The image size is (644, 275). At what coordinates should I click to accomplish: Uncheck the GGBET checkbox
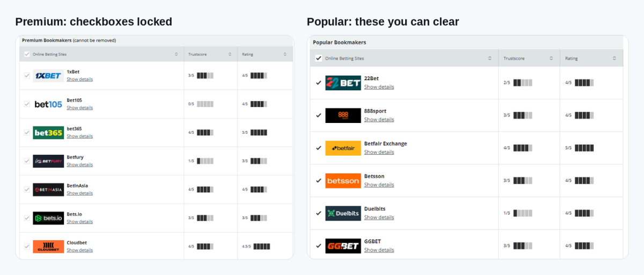click(319, 246)
